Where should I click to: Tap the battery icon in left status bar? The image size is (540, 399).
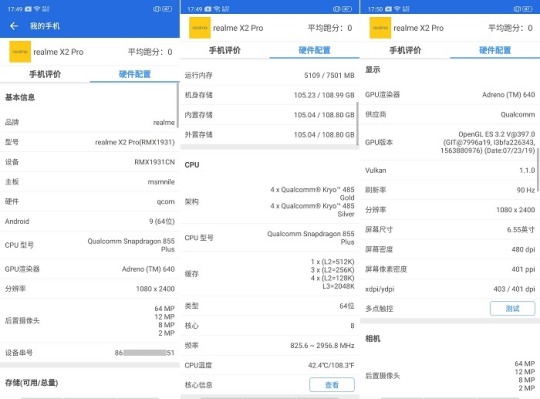click(x=167, y=9)
